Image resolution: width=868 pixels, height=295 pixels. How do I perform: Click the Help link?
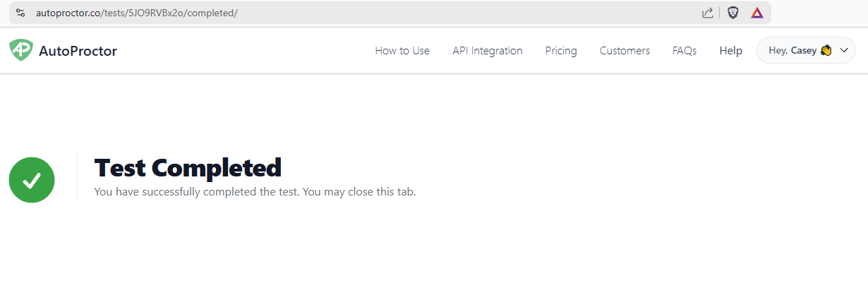click(730, 51)
